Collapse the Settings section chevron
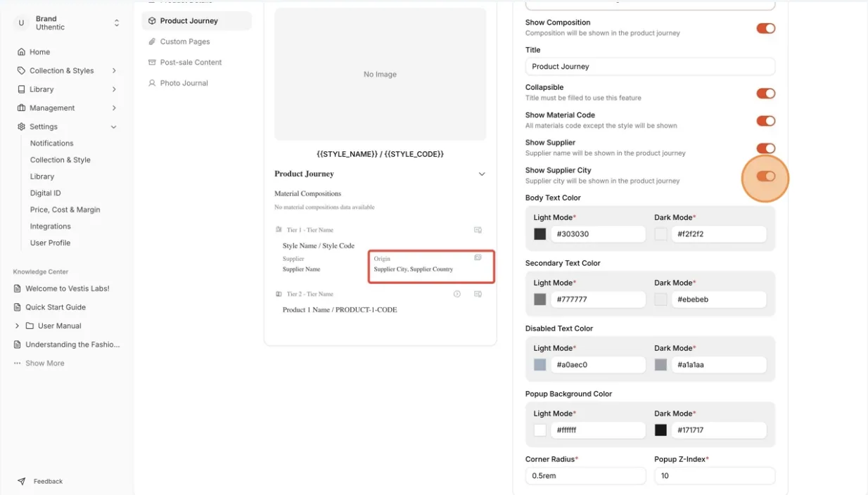 pyautogui.click(x=114, y=127)
